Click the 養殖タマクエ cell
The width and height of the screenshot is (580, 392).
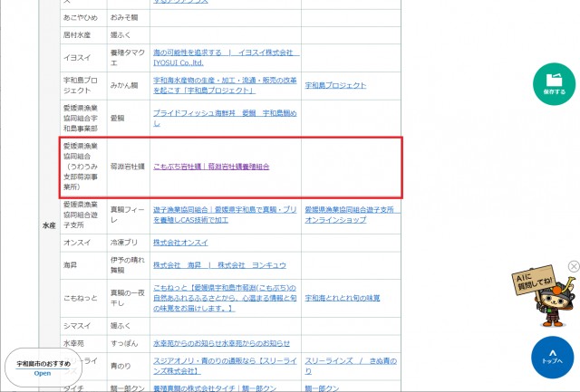128,58
